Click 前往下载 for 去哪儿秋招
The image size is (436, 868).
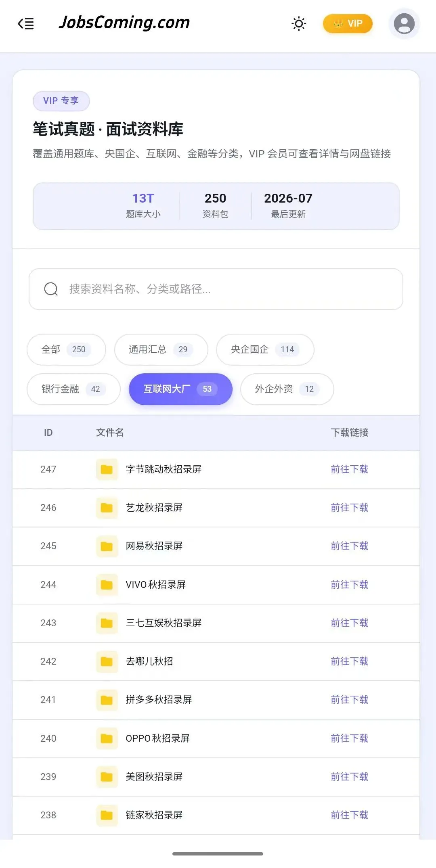click(350, 661)
